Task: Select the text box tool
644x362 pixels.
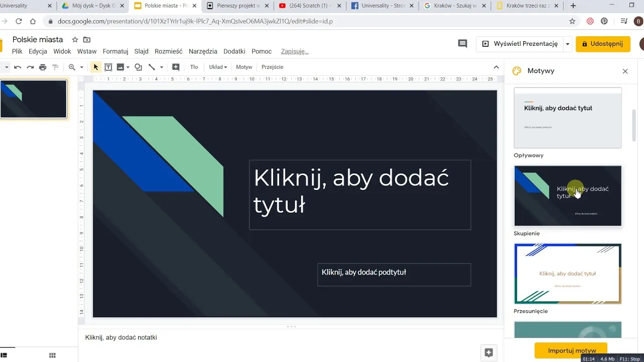Action: [108, 67]
